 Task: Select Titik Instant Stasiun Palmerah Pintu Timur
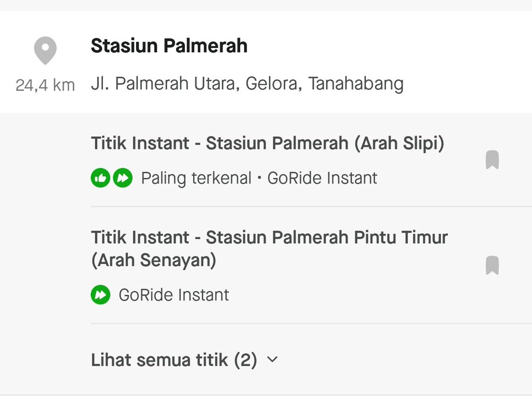tap(269, 238)
